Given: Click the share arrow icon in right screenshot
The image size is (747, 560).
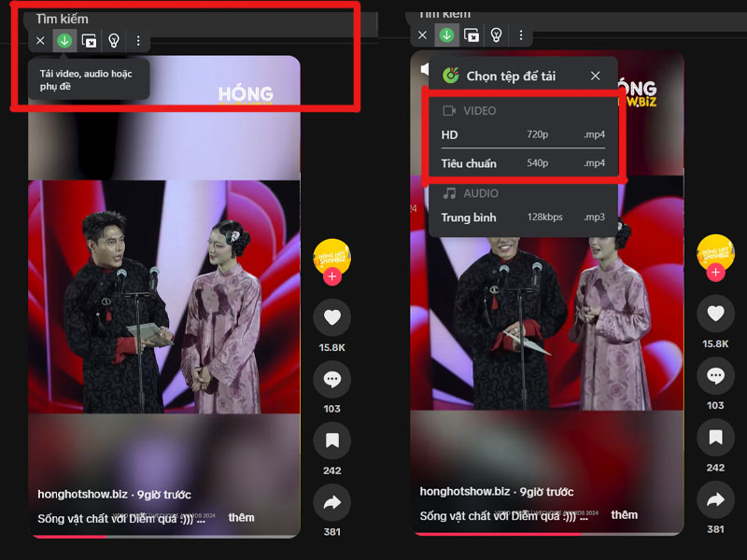Looking at the screenshot, I should pyautogui.click(x=715, y=501).
